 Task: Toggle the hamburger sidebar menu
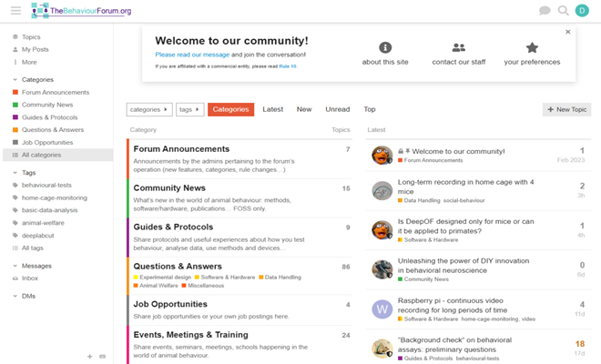click(15, 11)
